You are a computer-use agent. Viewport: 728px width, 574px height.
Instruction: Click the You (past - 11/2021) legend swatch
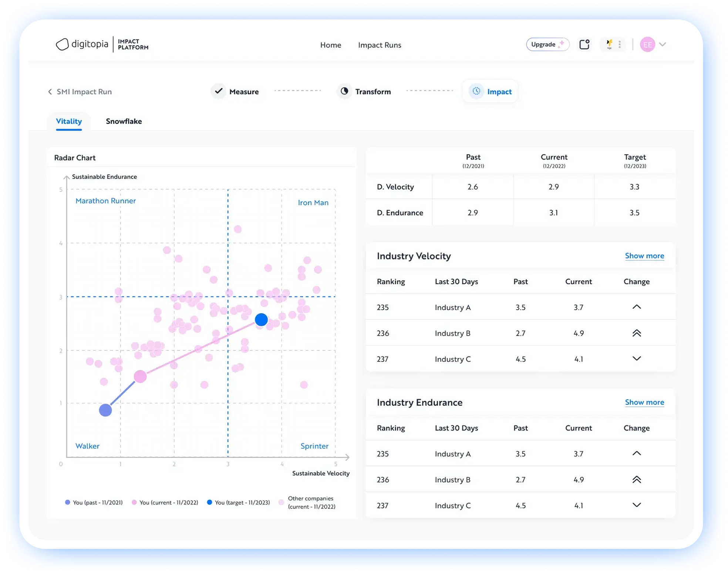click(67, 502)
